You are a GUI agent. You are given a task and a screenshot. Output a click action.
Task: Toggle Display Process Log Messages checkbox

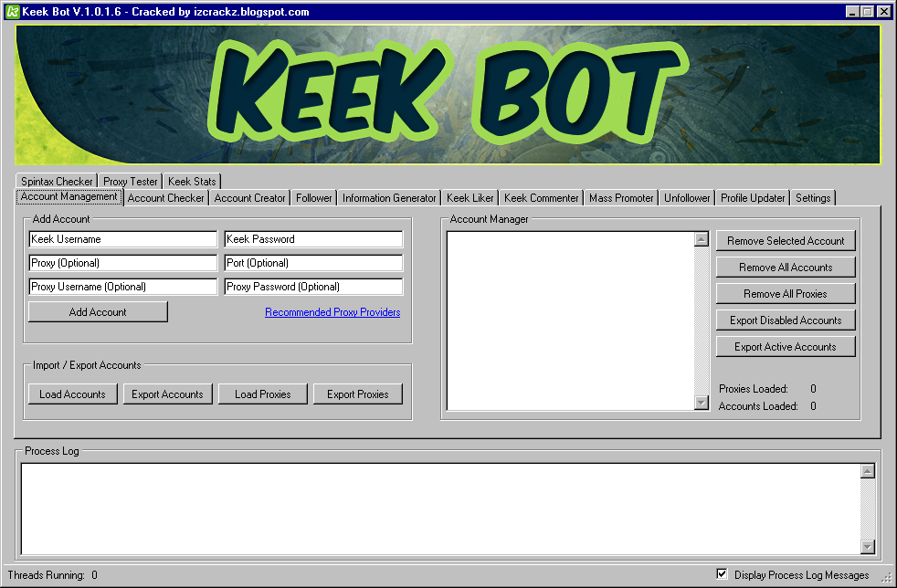(x=722, y=574)
